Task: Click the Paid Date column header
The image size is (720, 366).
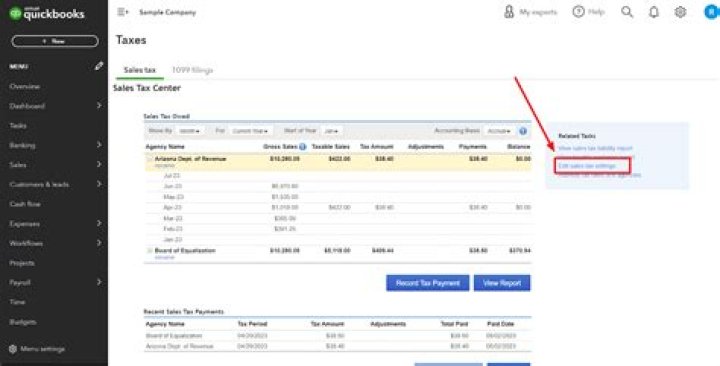Action: click(501, 324)
